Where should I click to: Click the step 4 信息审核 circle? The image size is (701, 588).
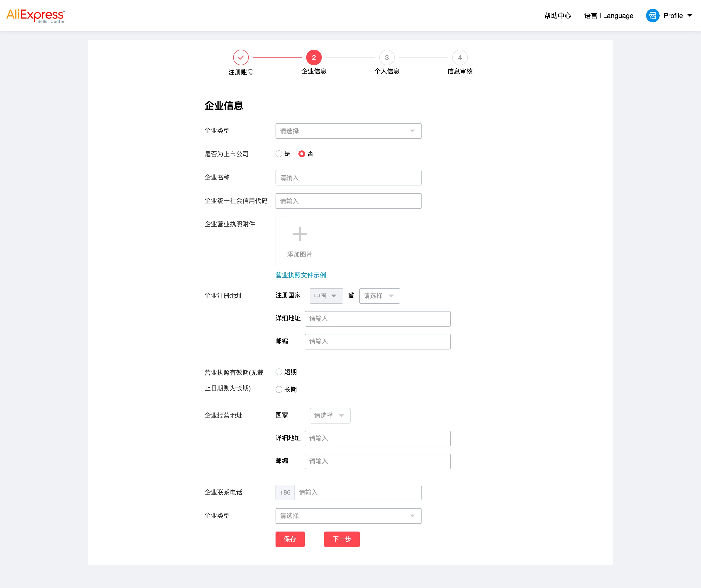(x=460, y=57)
